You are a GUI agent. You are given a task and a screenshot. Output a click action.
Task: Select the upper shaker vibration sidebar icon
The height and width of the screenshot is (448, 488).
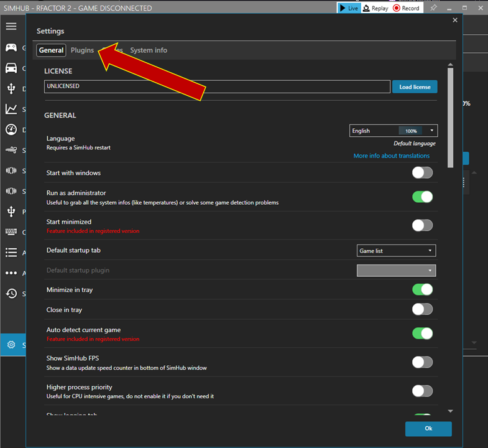point(11,170)
